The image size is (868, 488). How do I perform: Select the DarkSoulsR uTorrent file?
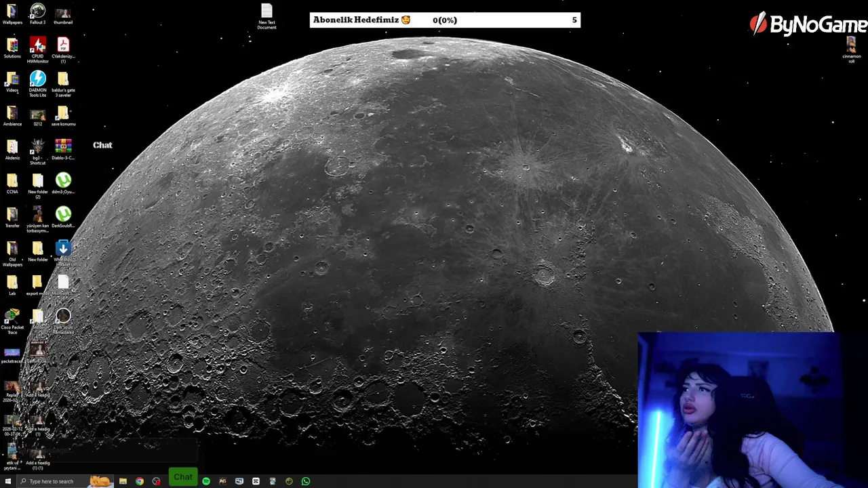63,218
